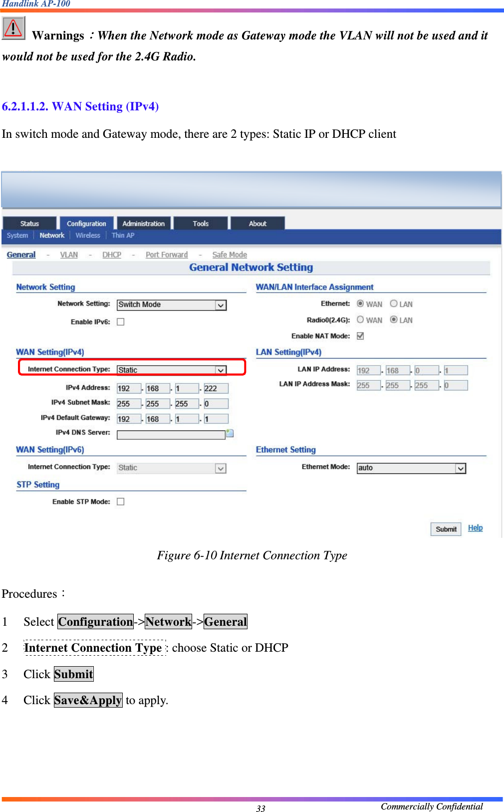504x812 pixels.
Task: Select the System submenu
Action: pos(17,235)
